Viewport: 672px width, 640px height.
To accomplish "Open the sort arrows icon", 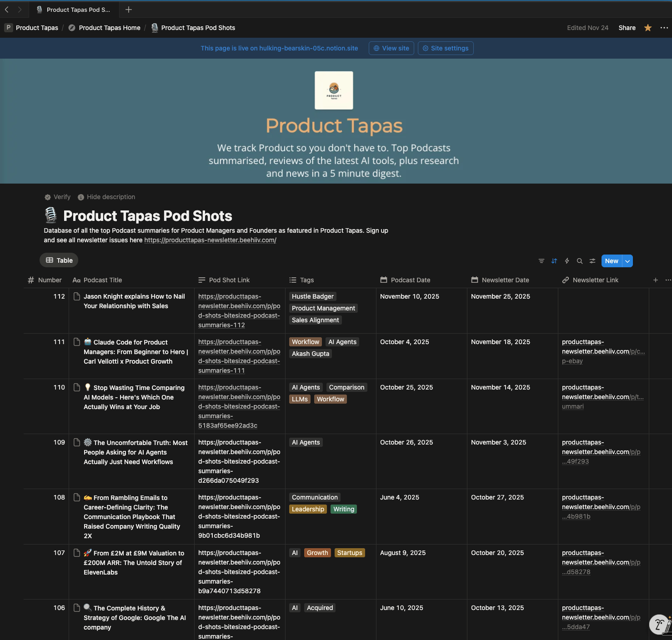I will pyautogui.click(x=554, y=261).
